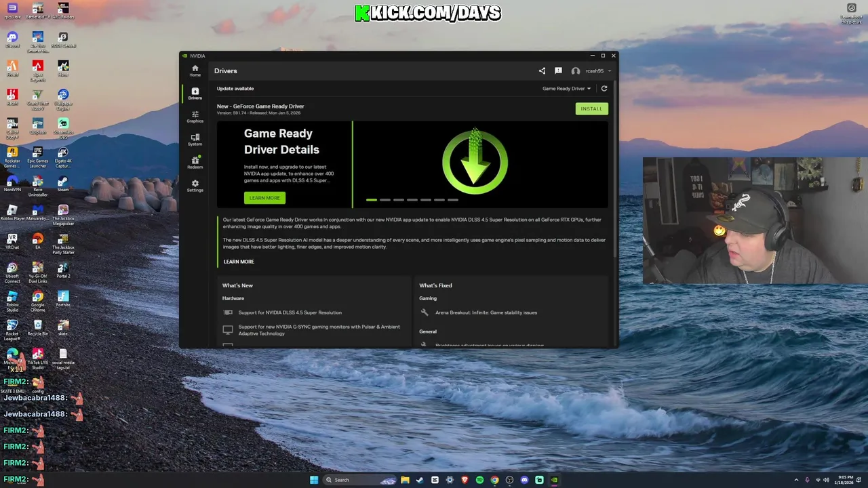The width and height of the screenshot is (868, 488).
Task: Click the share icon in header
Action: 542,70
